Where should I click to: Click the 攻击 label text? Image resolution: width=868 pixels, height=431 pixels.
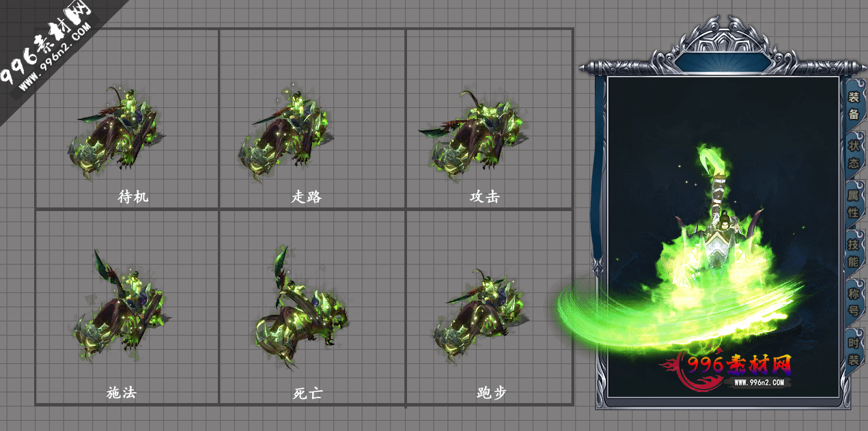[485, 197]
